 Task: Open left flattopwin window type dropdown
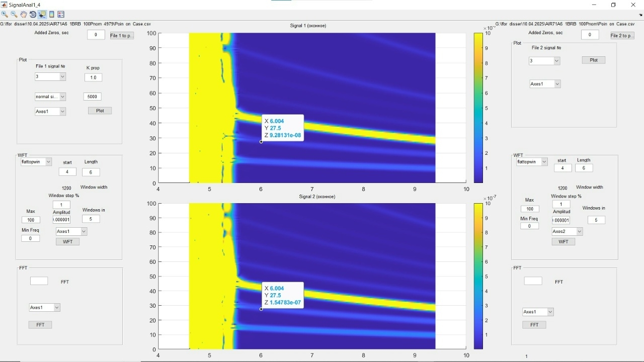[36, 162]
